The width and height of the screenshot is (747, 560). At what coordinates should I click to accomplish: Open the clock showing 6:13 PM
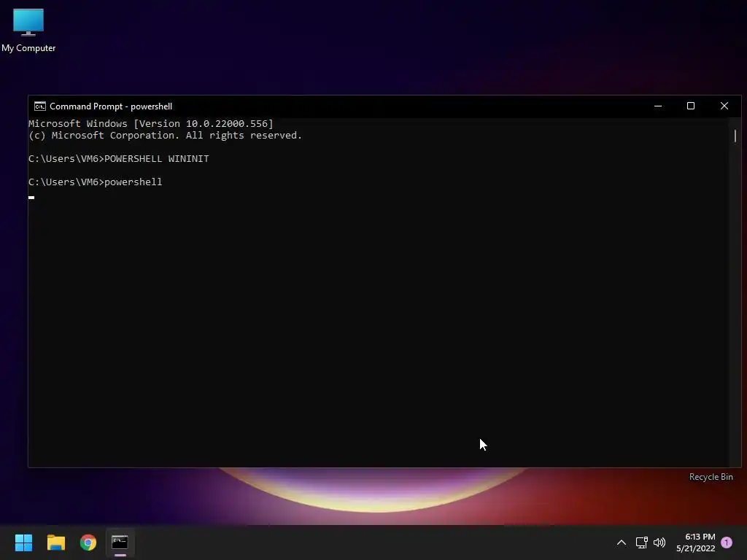[695, 542]
